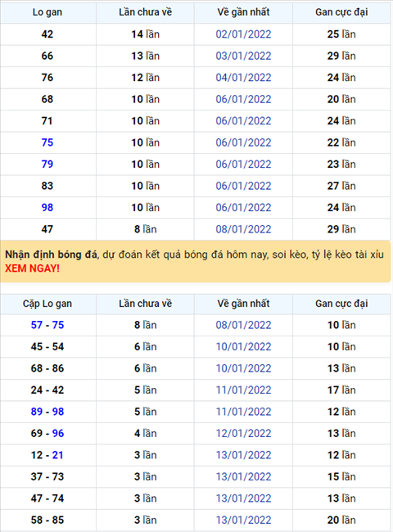Click '17 lần' max value for 24 - 42
This screenshot has height=532, width=393.
click(341, 390)
